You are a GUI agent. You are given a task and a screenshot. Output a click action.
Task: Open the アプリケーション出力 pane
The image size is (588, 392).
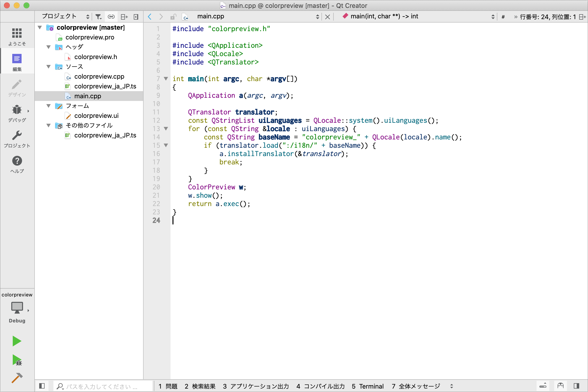[x=256, y=386]
